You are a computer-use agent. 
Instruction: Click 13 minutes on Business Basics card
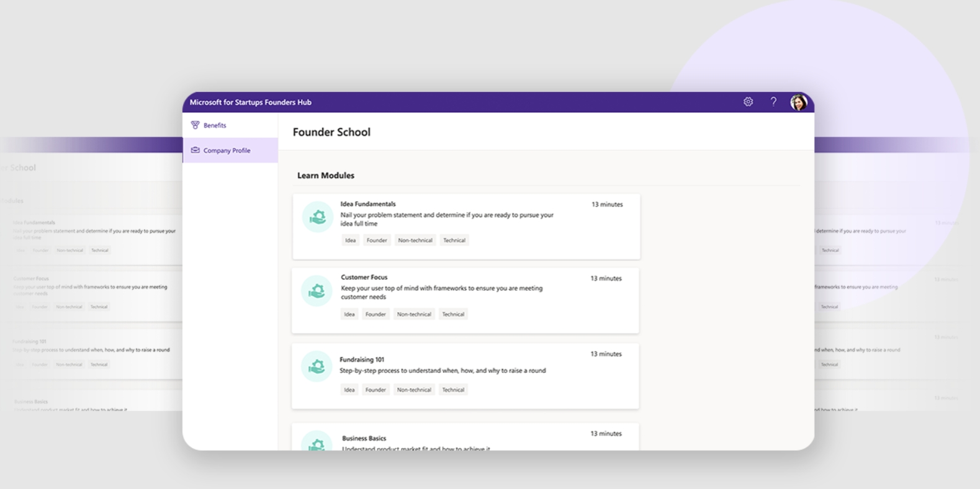pyautogui.click(x=606, y=433)
